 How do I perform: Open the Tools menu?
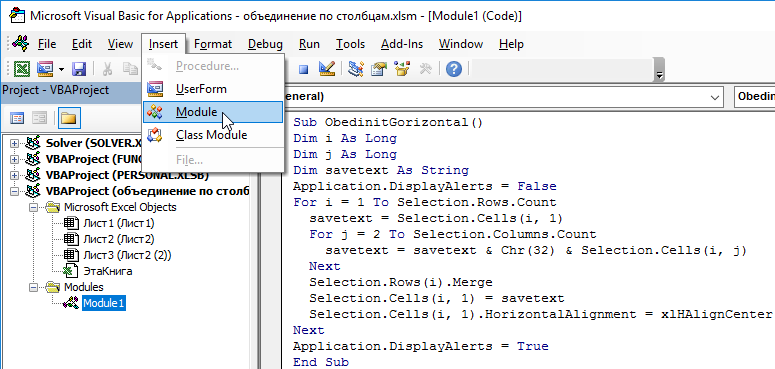[x=350, y=44]
